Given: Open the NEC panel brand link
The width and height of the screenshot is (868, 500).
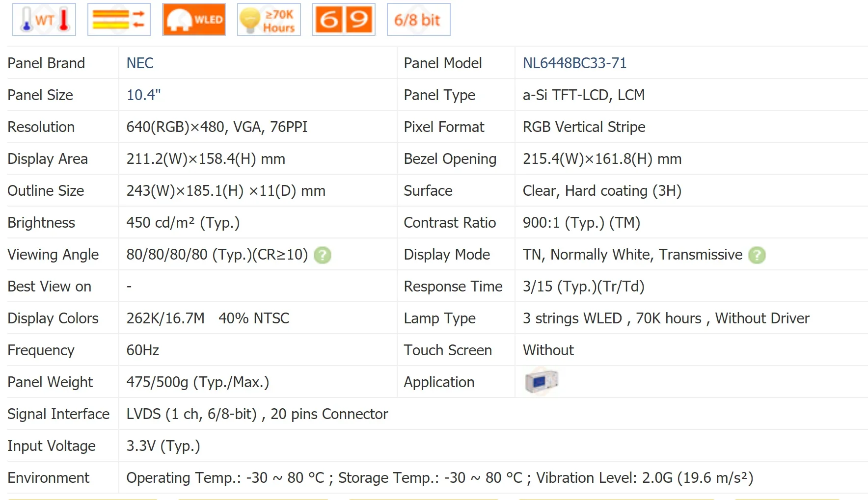Looking at the screenshot, I should click(140, 63).
